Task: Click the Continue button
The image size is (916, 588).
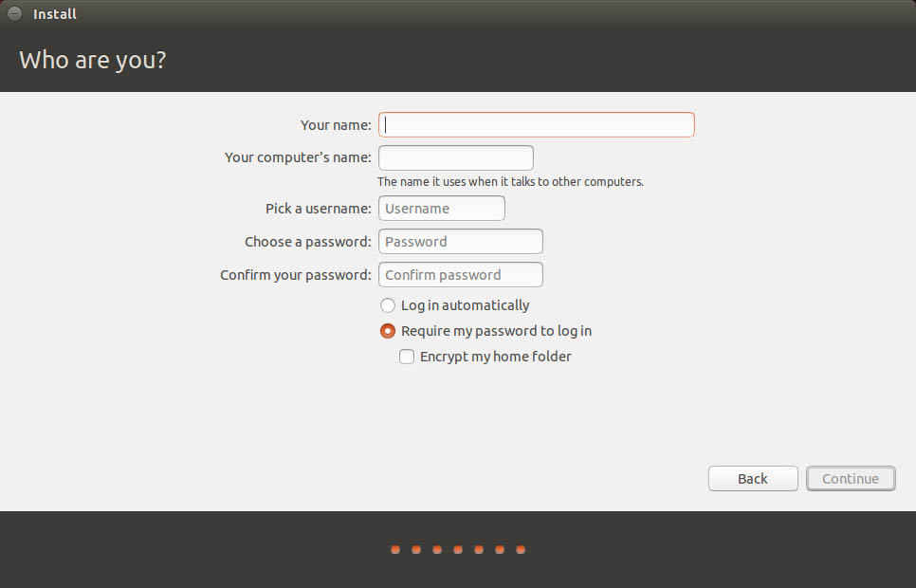Action: 851,479
